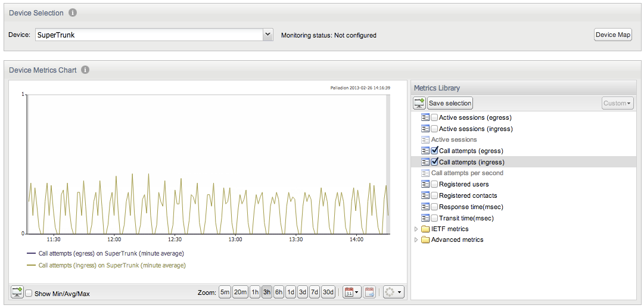Viewport: 644px width, 308px height.
Task: Tick the Response time(msec) checkbox
Action: click(434, 207)
